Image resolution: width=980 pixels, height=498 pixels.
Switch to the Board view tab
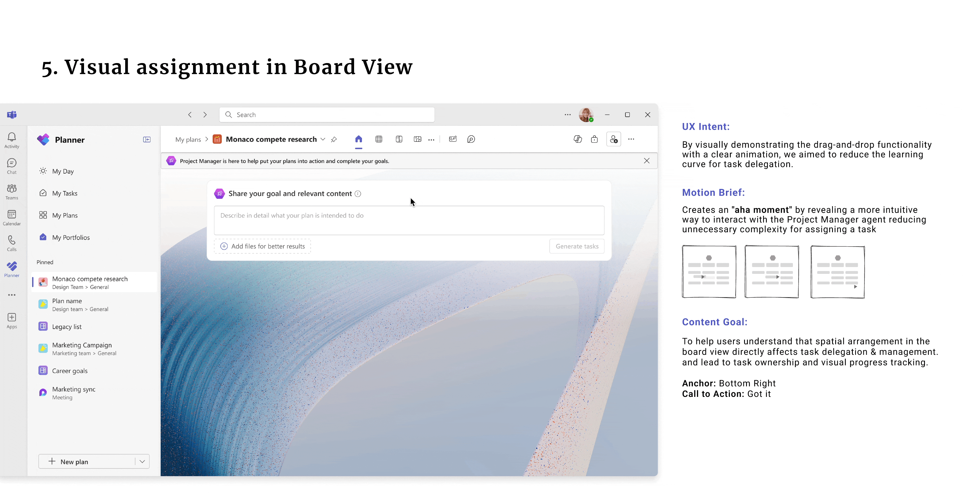[399, 139]
